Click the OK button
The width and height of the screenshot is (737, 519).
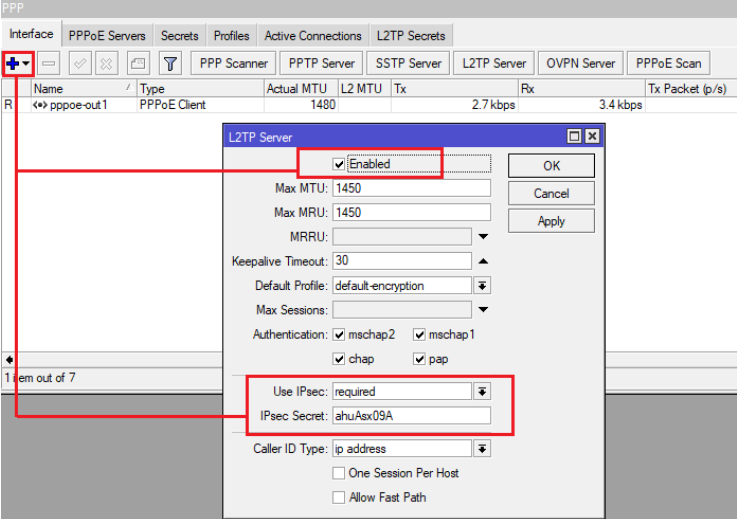[551, 166]
